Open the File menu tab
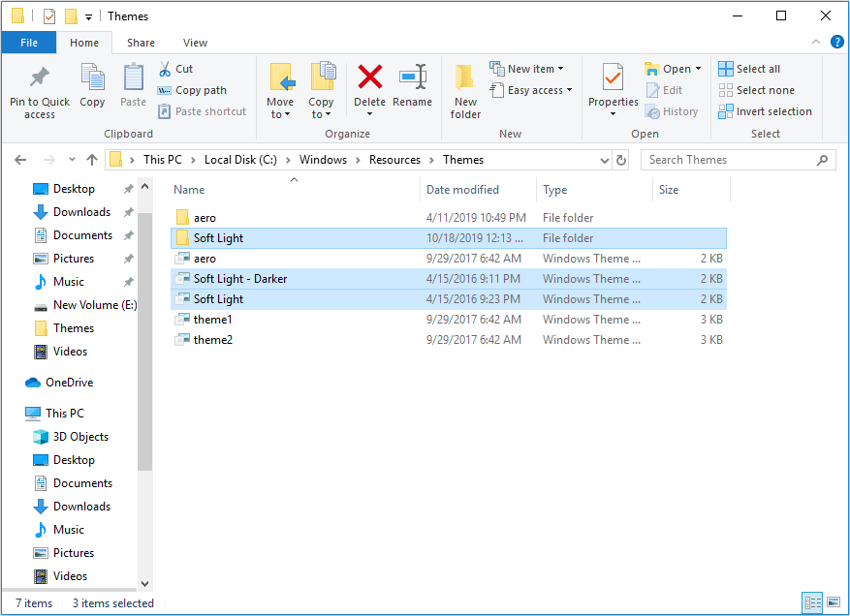 click(29, 43)
